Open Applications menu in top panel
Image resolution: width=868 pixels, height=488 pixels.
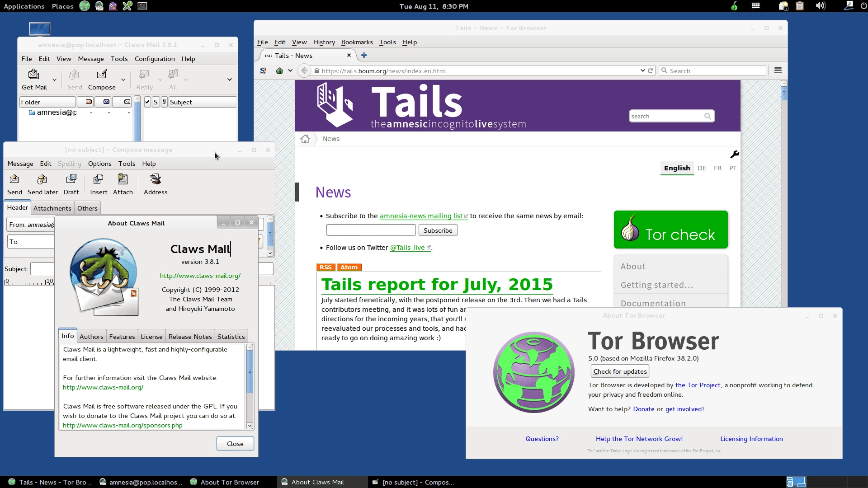point(24,6)
